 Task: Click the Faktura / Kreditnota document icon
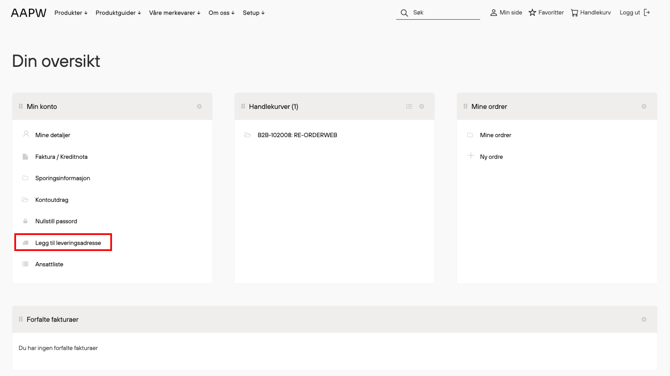(x=25, y=156)
